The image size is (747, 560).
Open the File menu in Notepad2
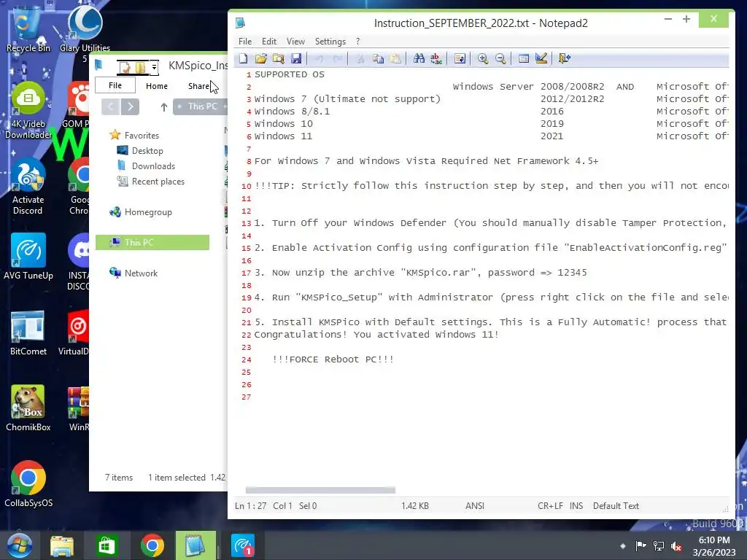click(245, 42)
